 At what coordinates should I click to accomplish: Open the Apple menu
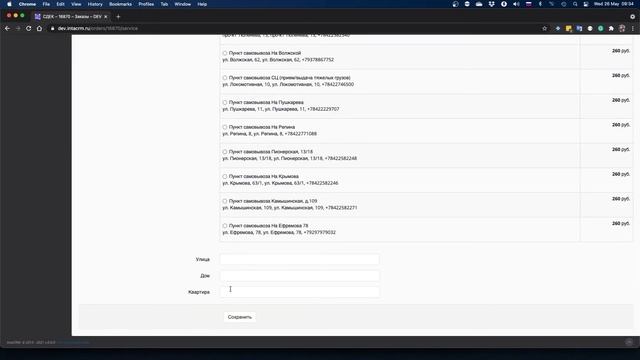(9, 4)
